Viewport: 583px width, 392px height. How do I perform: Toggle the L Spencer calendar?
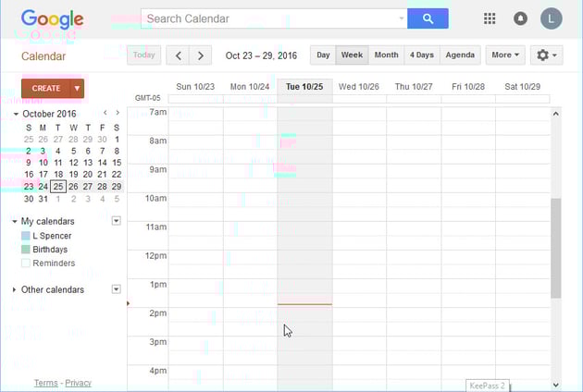coord(26,236)
